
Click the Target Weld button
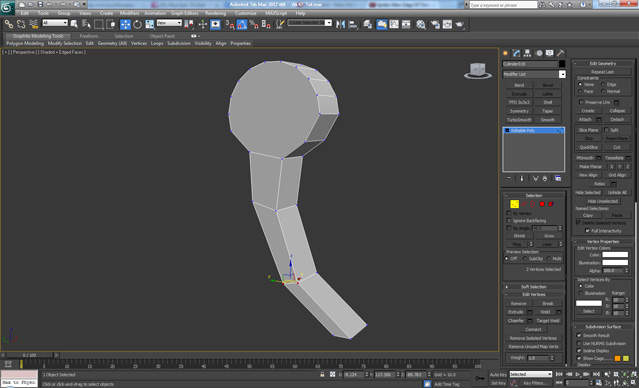click(548, 321)
